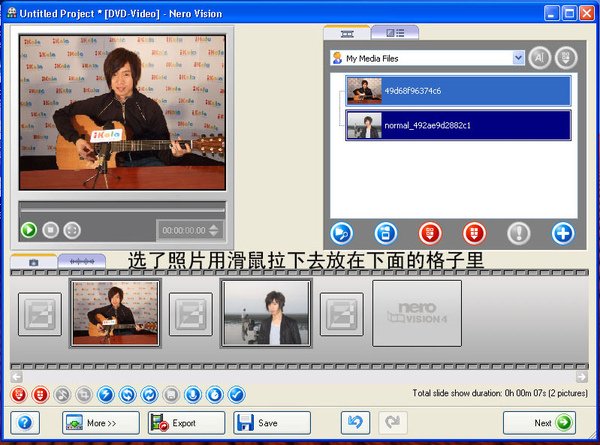Select the seaside portrait slide in the filmstrip
This screenshot has height=445, width=600.
click(x=266, y=313)
